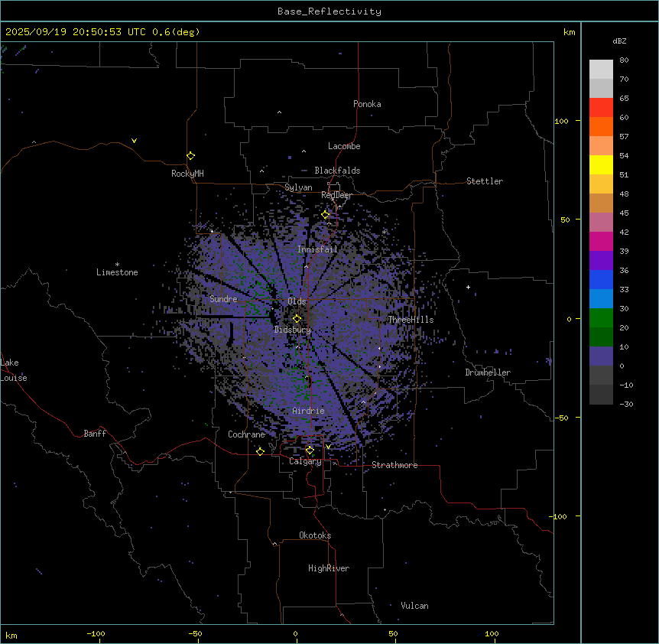This screenshot has width=659, height=644.
Task: Click the radar site diamond between Olds and Didsbury
Action: click(x=297, y=319)
